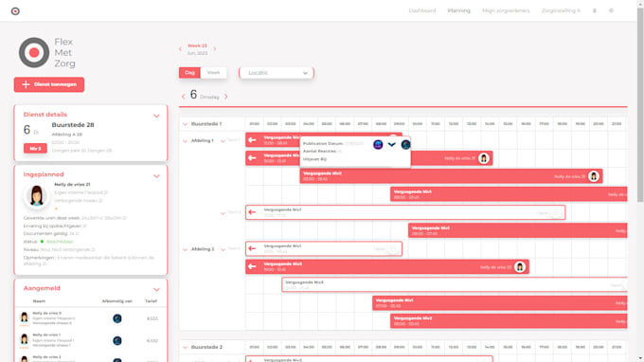The height and width of the screenshot is (362, 644).
Task: Open the Mijn zorgverleners tab
Action: coord(506,10)
